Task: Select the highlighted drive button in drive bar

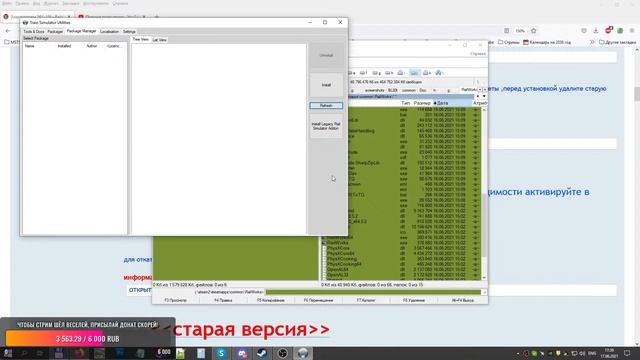Action: pyautogui.click(x=414, y=73)
